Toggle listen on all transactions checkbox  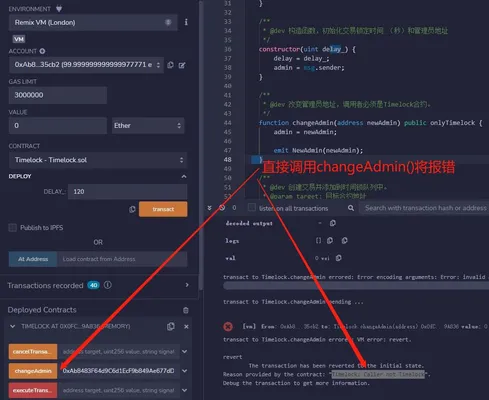(x=252, y=207)
